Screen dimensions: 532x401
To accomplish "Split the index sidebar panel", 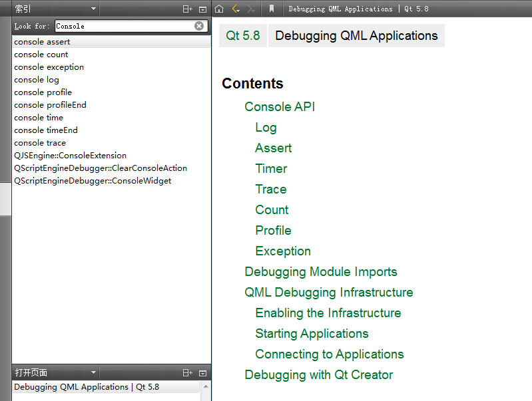I will pyautogui.click(x=187, y=9).
